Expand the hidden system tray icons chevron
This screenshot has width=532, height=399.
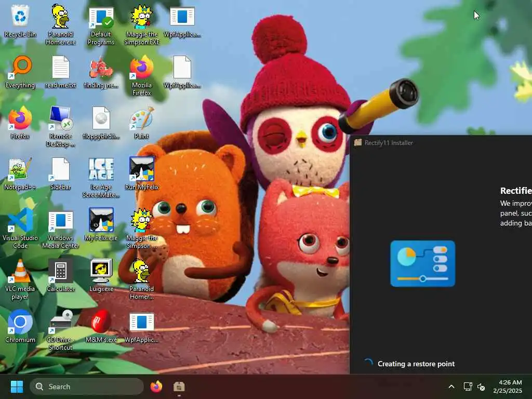(451, 387)
